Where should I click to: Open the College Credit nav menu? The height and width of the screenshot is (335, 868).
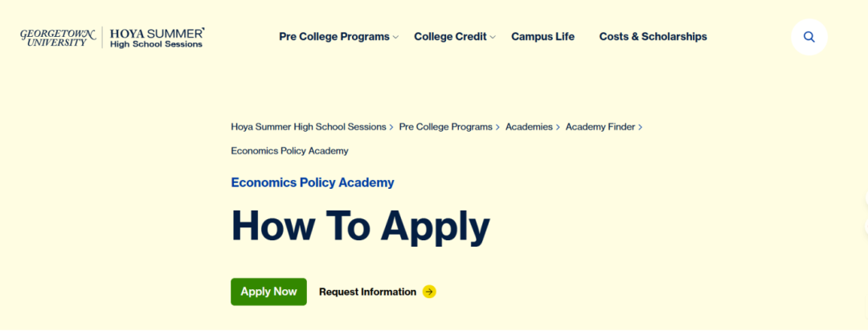click(x=450, y=36)
